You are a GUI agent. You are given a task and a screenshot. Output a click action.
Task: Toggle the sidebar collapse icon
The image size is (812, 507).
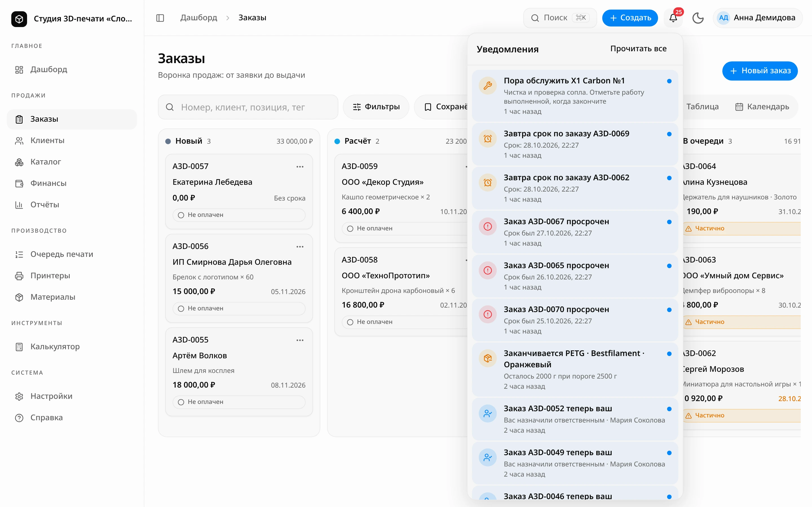click(x=160, y=18)
